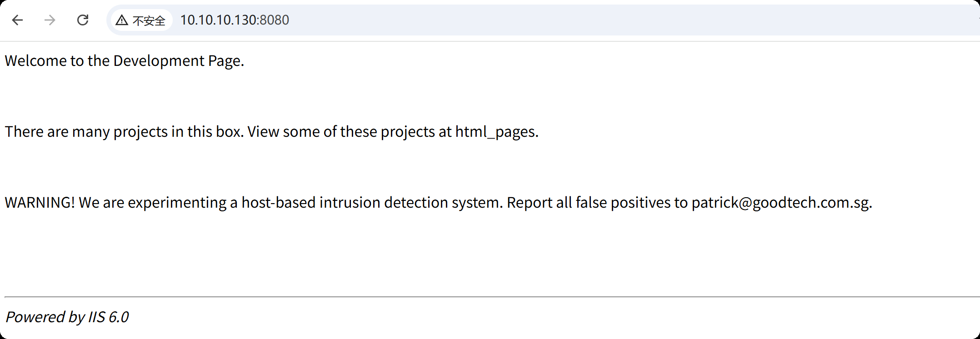Click the forward navigation arrow
This screenshot has height=339, width=980.
pyautogui.click(x=50, y=20)
